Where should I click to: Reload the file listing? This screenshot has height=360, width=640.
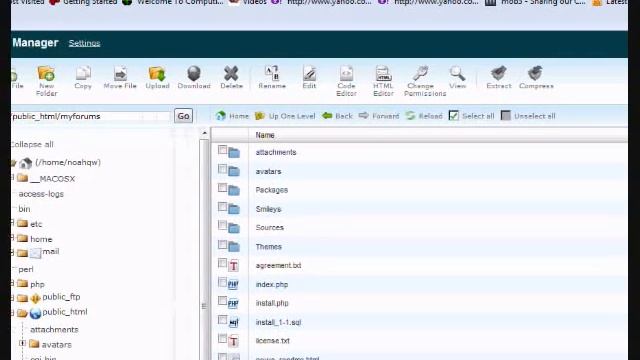[x=424, y=116]
